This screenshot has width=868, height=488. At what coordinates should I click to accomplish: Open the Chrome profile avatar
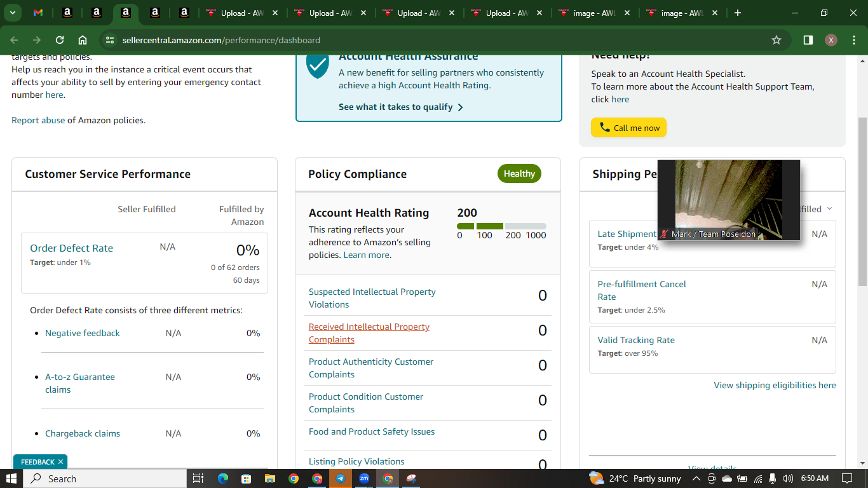pyautogui.click(x=831, y=40)
